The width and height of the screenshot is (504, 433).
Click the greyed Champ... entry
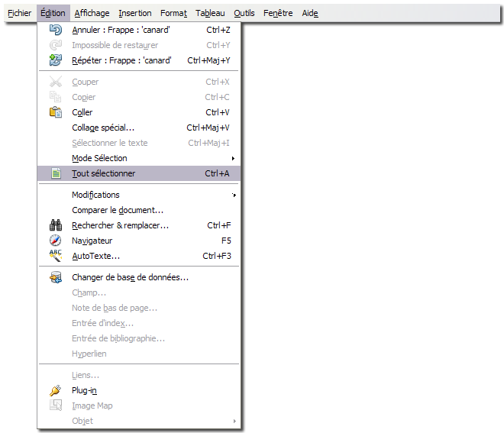tap(139, 292)
